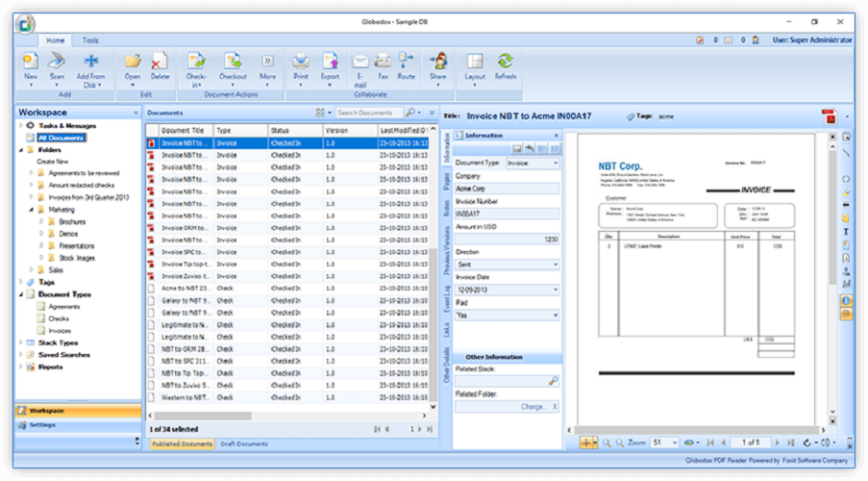Open the Invoice Date dropdown
The image size is (868, 481).
[x=508, y=290]
